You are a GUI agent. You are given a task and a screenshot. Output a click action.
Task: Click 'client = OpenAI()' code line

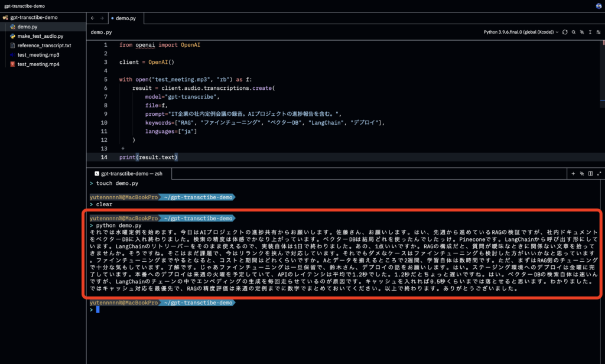click(147, 62)
